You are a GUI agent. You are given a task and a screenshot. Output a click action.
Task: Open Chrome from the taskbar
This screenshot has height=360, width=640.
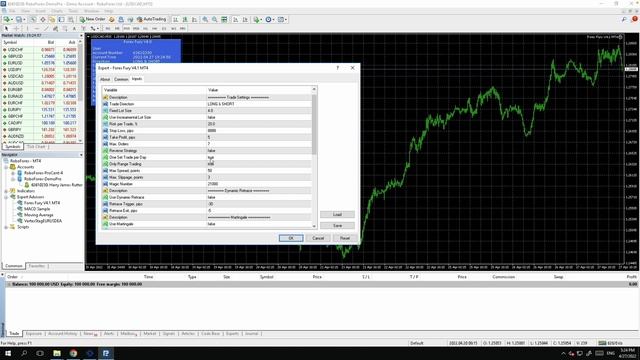(73, 353)
